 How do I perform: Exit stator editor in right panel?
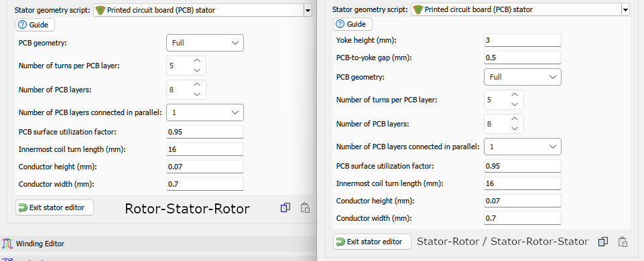coord(372,242)
